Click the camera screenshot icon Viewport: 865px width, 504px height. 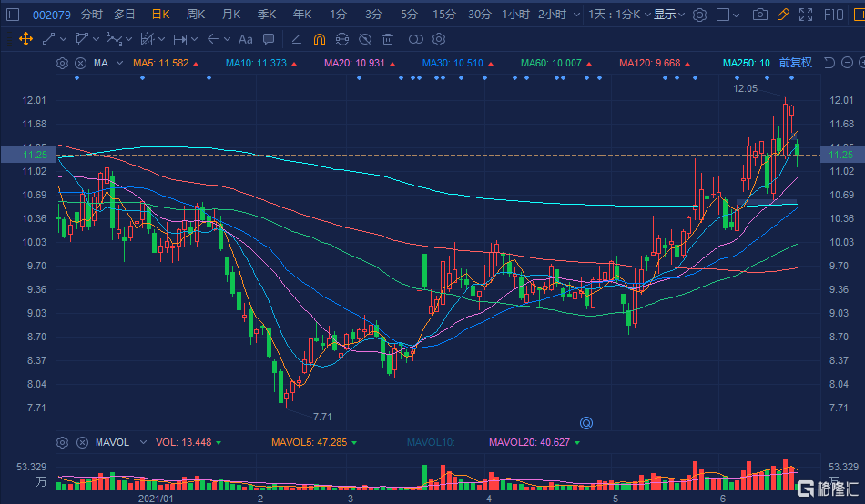pos(760,15)
